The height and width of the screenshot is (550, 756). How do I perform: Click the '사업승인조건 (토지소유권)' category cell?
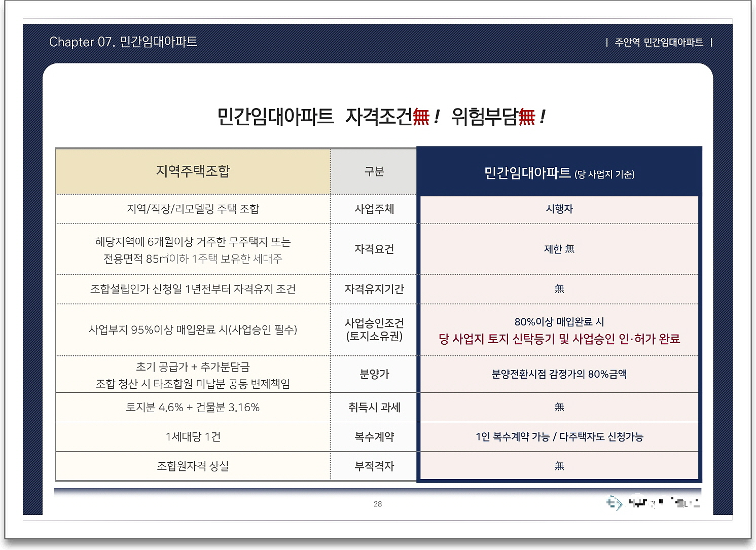click(x=374, y=330)
